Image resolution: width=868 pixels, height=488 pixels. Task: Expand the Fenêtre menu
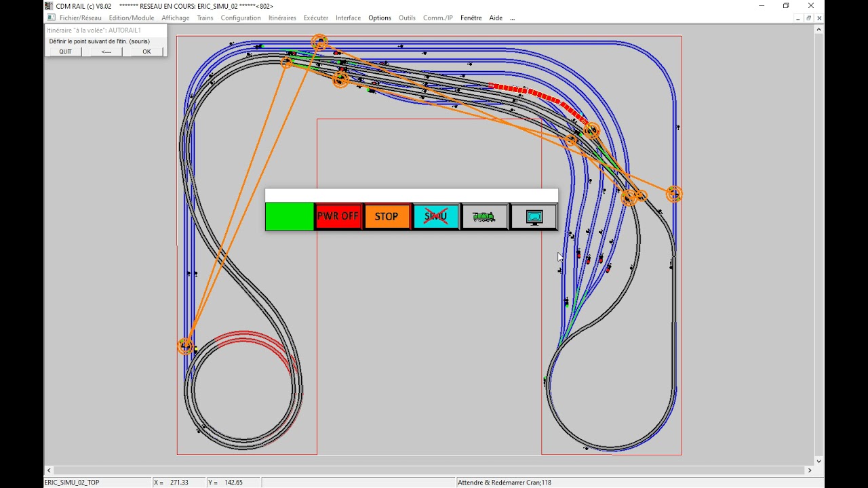[471, 18]
